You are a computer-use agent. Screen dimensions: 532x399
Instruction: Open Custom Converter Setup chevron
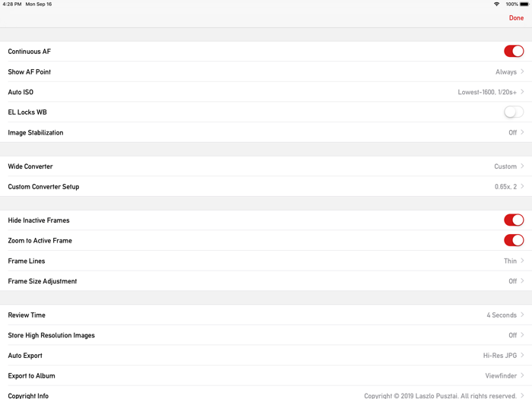coord(522,186)
